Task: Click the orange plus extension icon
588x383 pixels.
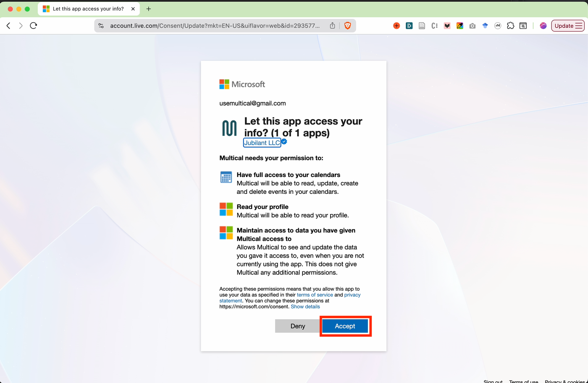Action: [396, 26]
